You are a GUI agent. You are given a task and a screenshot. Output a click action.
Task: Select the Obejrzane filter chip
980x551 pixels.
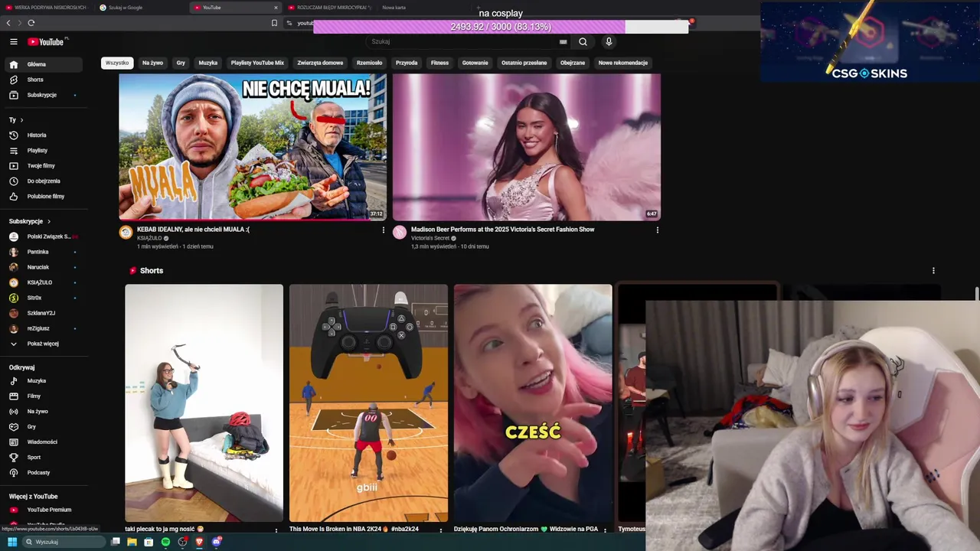pos(573,63)
